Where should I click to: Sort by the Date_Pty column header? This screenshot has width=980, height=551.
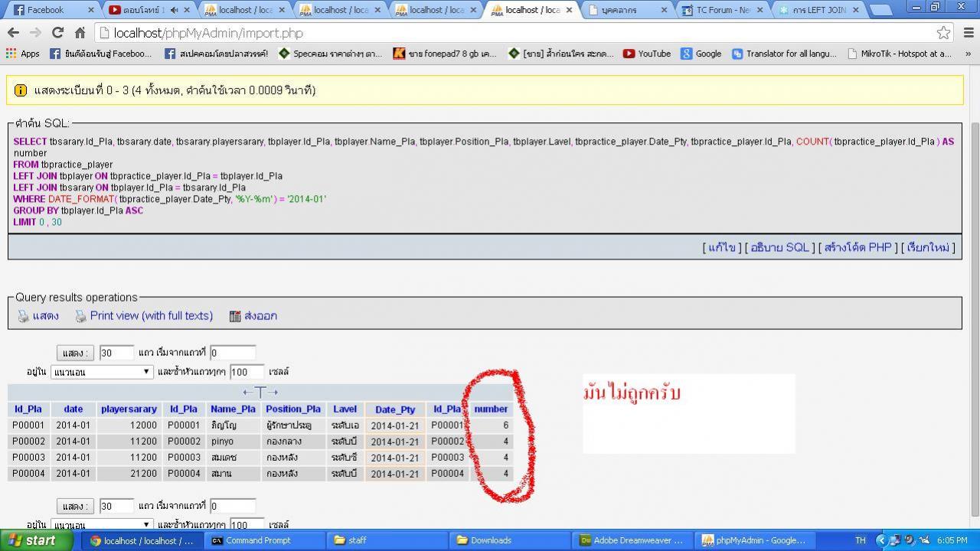395,410
